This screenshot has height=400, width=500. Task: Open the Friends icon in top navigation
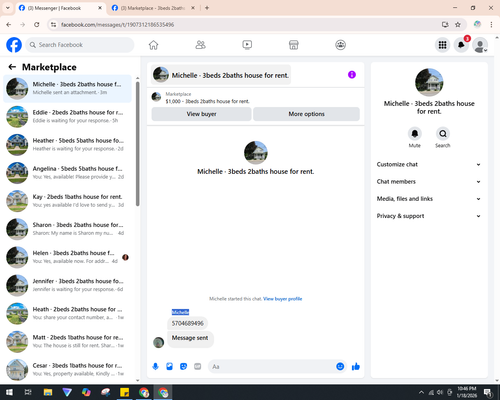pos(200,45)
